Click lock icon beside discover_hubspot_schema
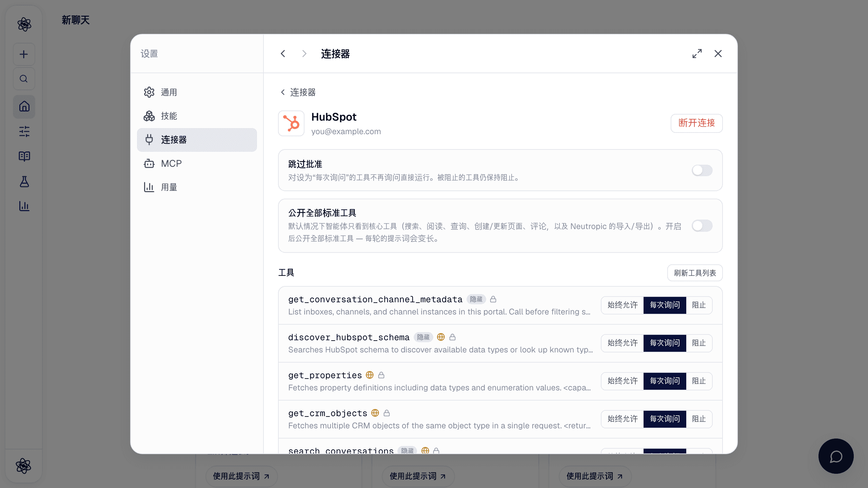Screen dimensions: 868x488 (453, 337)
